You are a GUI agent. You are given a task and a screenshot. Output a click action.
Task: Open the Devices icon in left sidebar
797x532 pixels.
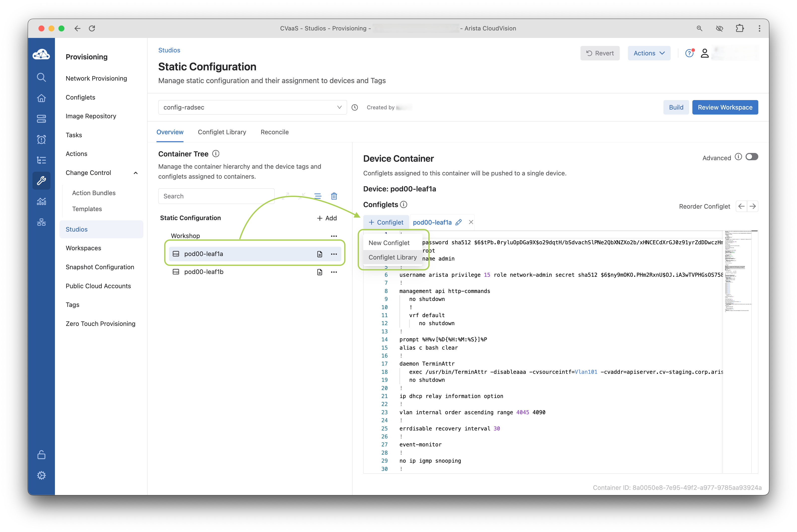pos(41,119)
